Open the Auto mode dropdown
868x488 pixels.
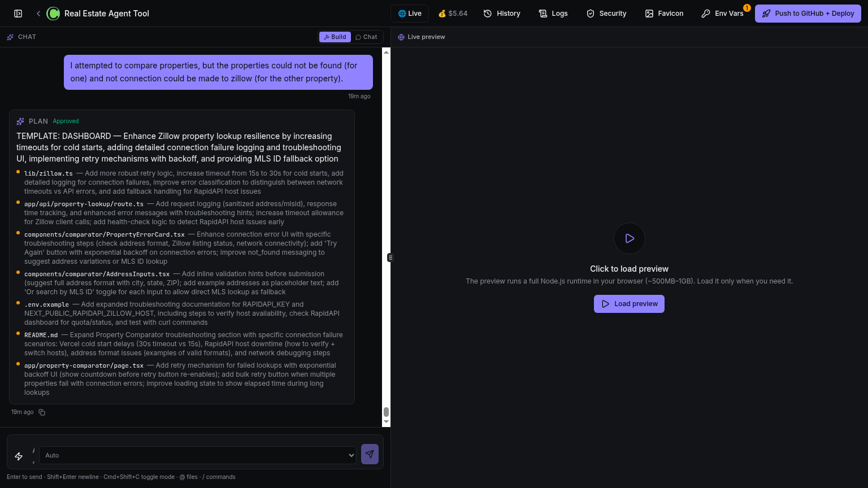click(198, 455)
